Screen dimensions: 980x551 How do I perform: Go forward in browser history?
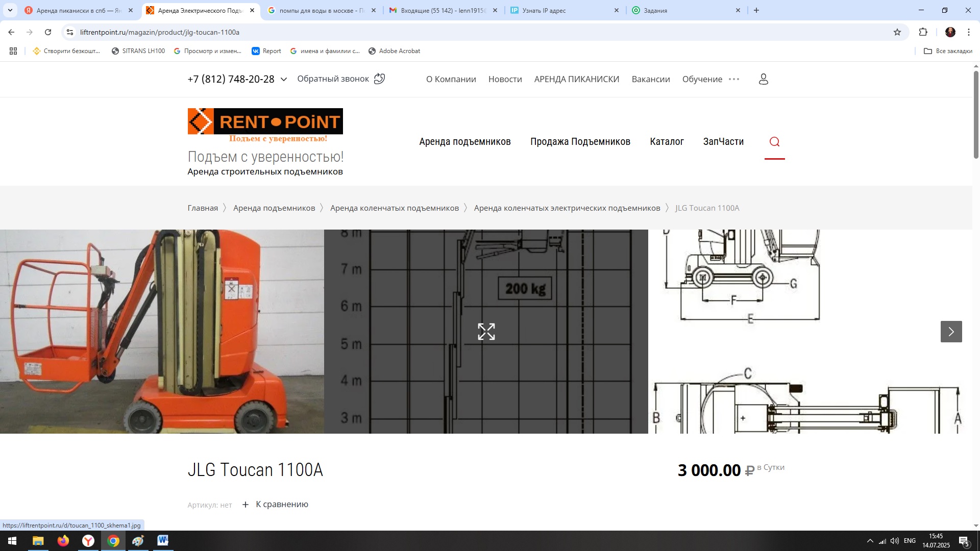pos(30,32)
